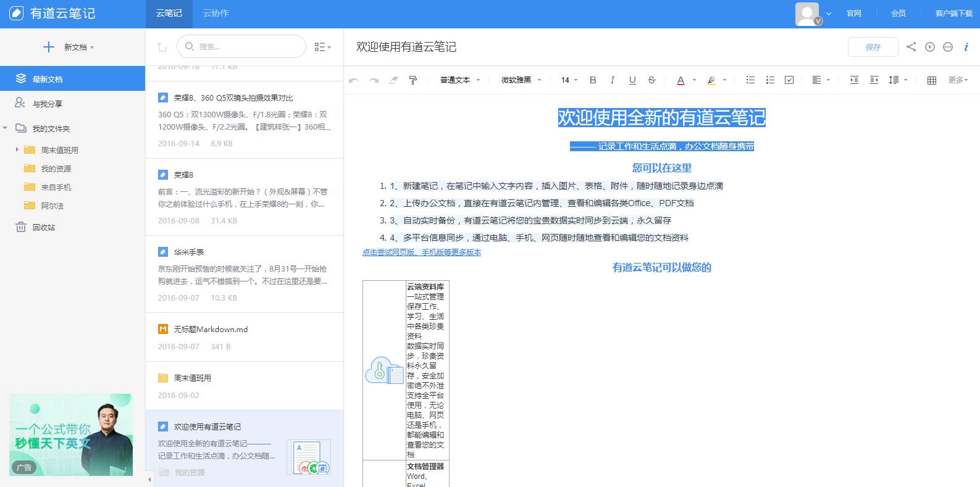
Task: Expand the 周末值班用 folder in sidebar
Action: click(x=17, y=150)
